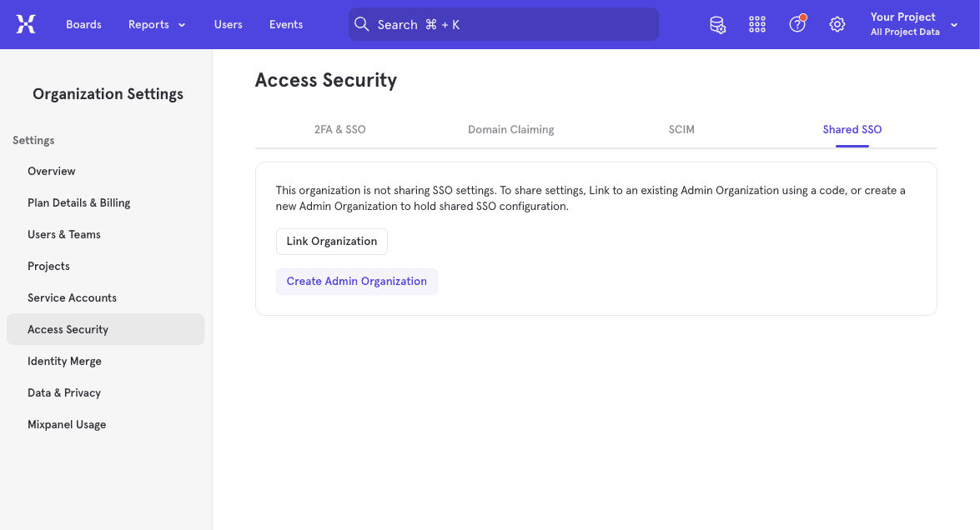
Task: Open the Identity Merge section
Action: 64,361
